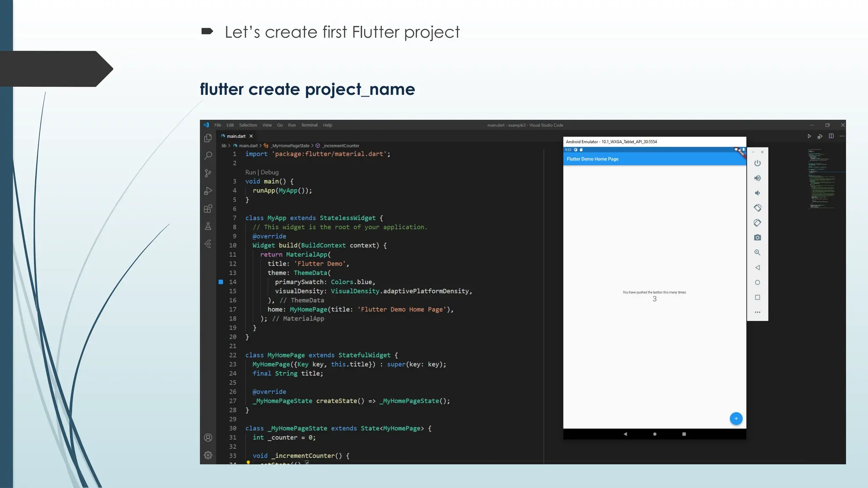
Task: Open the Terminal menu
Action: click(309, 125)
